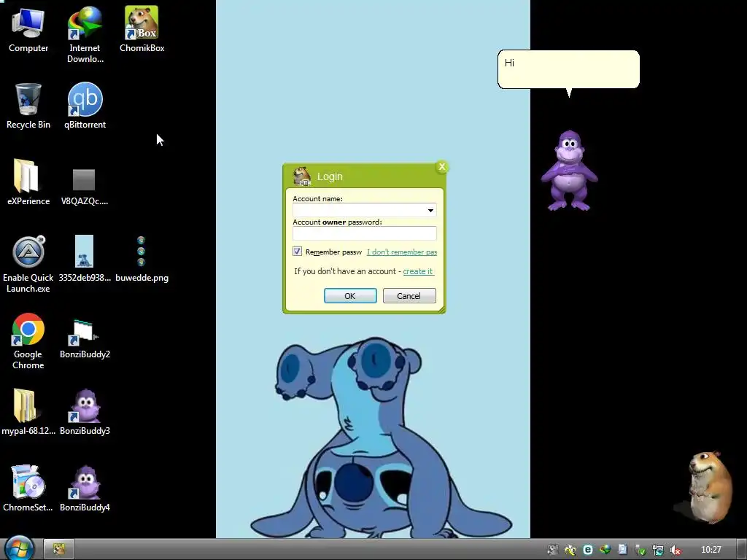Select Enable Quick Launch.exe icon
This screenshot has width=747, height=560.
(28, 265)
